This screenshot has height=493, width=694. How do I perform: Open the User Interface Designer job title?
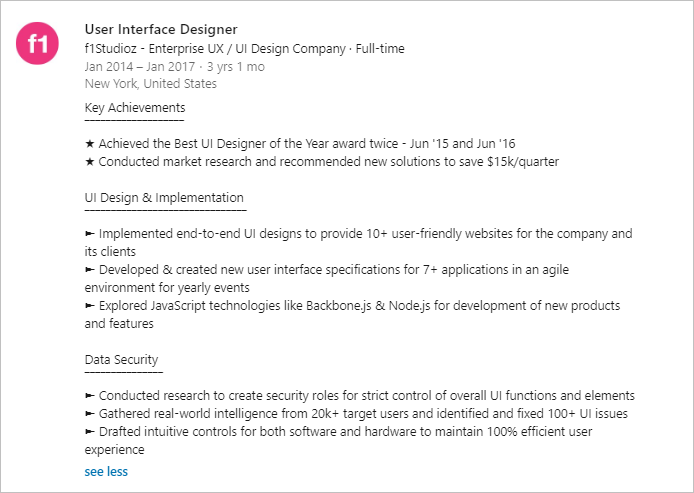[x=161, y=29]
